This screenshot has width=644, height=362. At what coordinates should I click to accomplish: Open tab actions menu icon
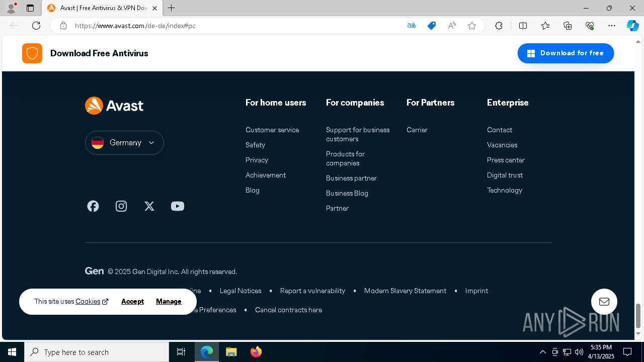30,8
